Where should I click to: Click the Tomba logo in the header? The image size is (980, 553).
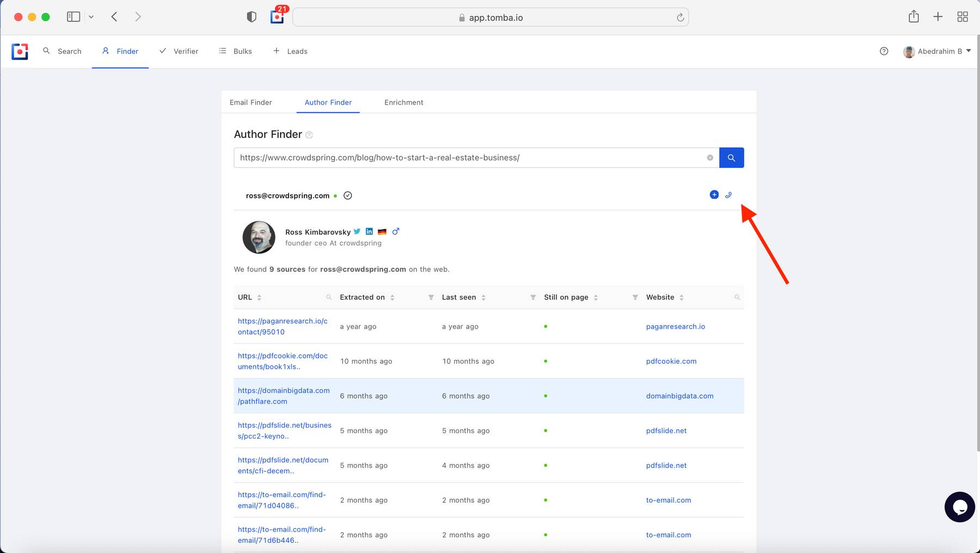(20, 51)
